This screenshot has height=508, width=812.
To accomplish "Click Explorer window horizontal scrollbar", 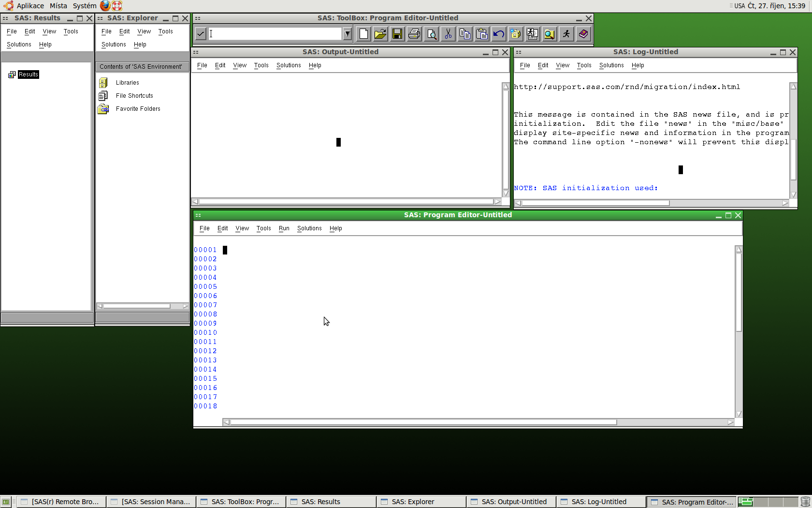I will pos(142,306).
